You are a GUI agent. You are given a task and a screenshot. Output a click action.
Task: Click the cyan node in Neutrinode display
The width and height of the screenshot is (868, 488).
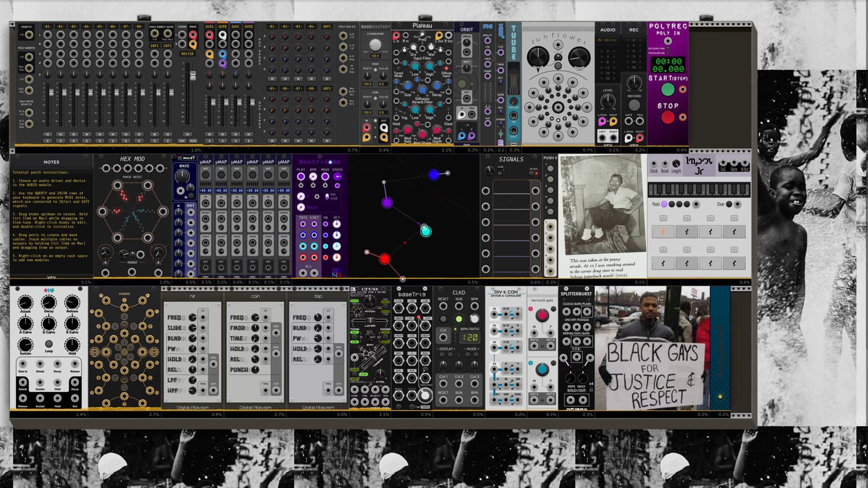pos(426,231)
